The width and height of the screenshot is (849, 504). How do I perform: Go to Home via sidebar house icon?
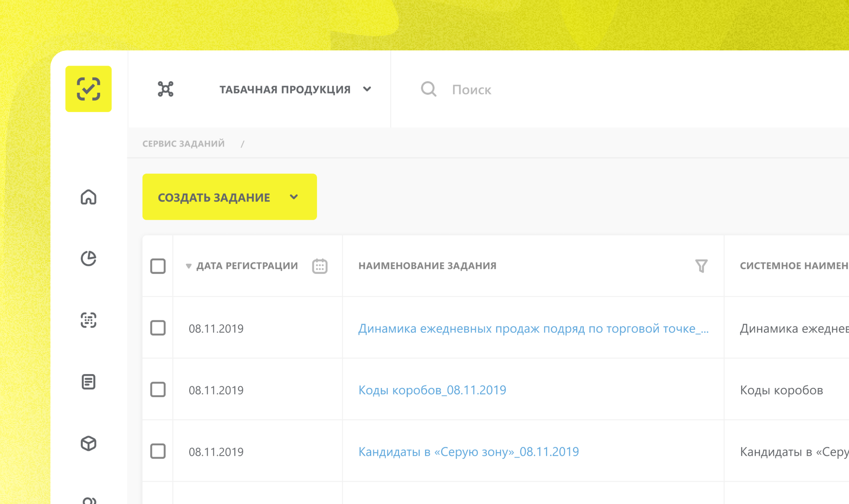coord(88,197)
